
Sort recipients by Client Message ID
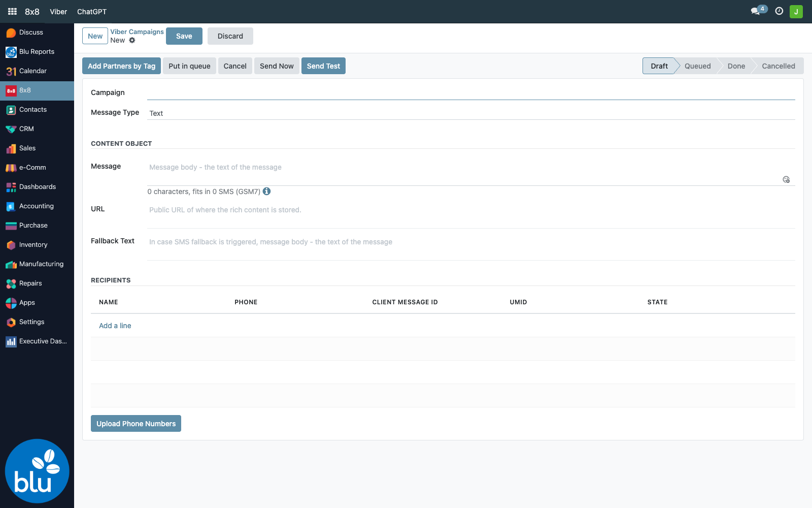coord(405,302)
